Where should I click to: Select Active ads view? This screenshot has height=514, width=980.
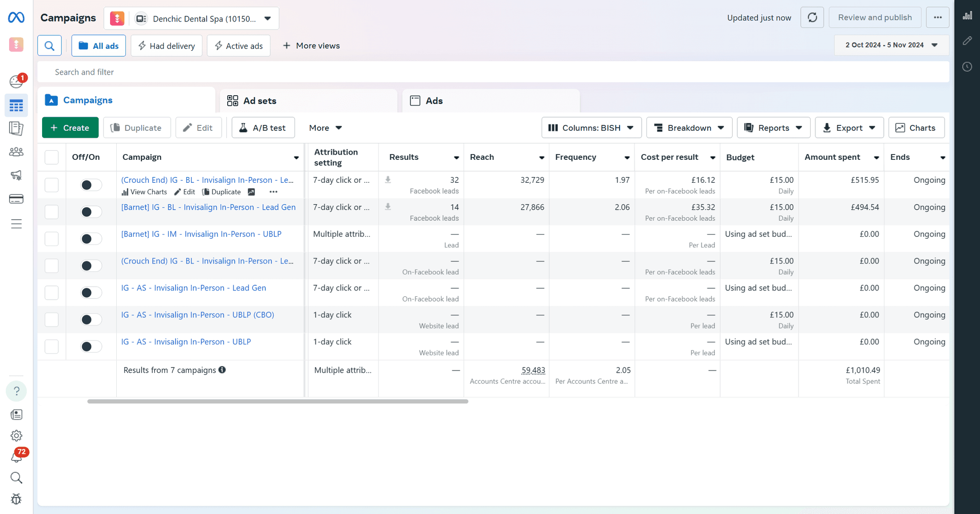tap(238, 46)
